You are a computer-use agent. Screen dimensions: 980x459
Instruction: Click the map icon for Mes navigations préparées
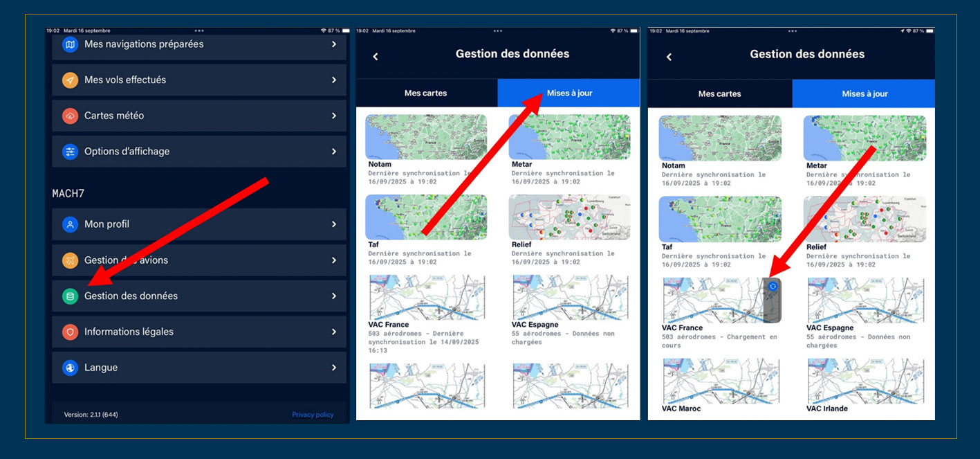[x=70, y=44]
